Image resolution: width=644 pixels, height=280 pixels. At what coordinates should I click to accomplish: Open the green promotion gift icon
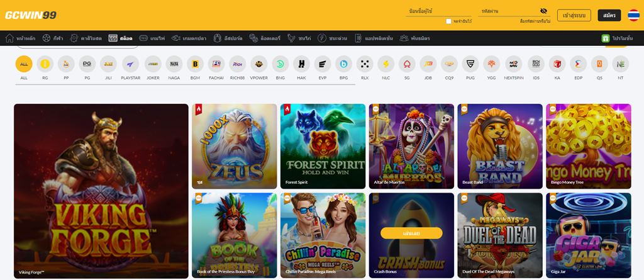tap(606, 38)
